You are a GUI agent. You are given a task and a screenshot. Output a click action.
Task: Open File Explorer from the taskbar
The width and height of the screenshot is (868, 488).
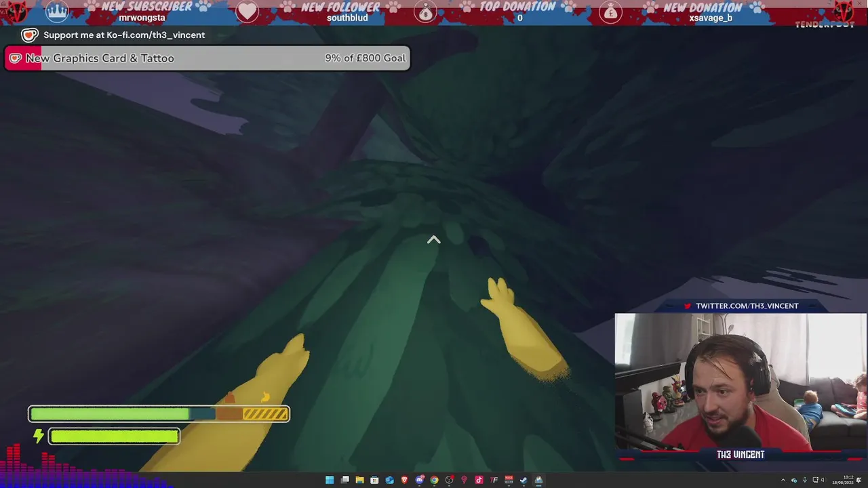click(359, 480)
